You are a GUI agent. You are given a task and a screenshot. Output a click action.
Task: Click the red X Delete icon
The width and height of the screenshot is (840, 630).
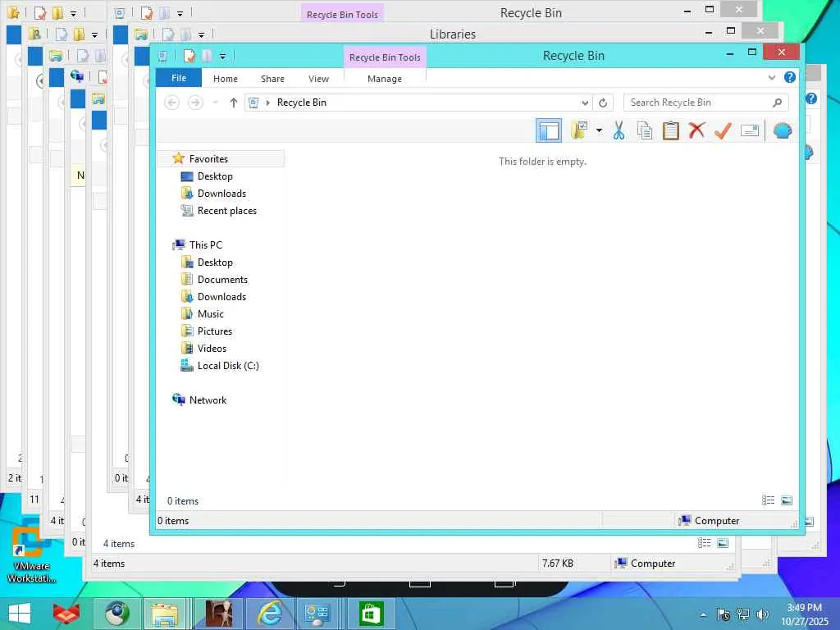click(x=696, y=130)
